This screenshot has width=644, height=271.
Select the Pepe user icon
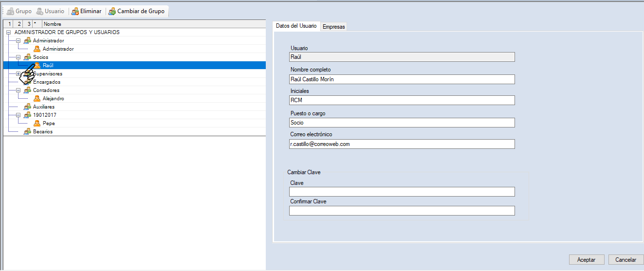point(37,123)
